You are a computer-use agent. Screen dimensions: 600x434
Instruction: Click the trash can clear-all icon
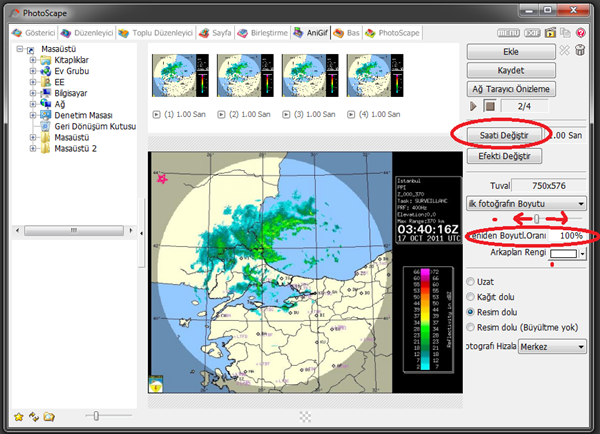(579, 51)
